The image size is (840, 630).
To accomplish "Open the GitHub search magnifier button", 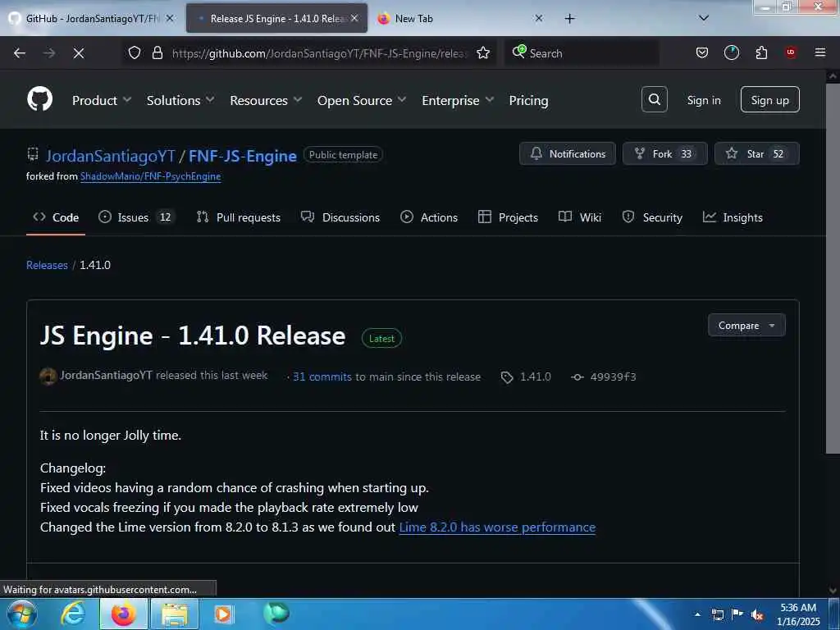I will 654,99.
